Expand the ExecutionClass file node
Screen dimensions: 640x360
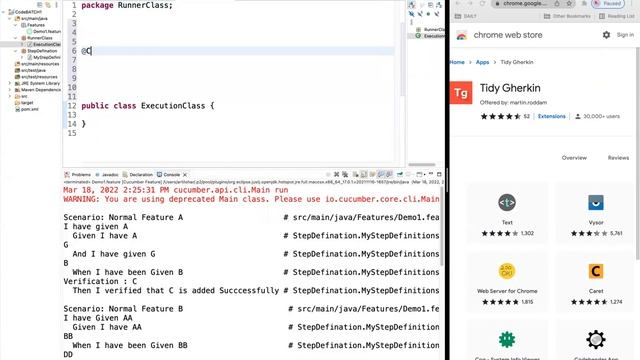click(x=22, y=44)
